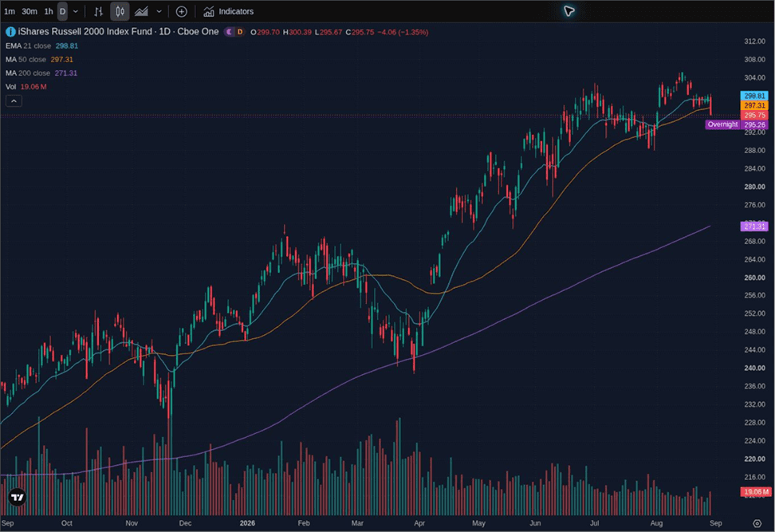Click the purple moon extended-hours badge
The width and height of the screenshot is (775, 532).
pyautogui.click(x=230, y=32)
